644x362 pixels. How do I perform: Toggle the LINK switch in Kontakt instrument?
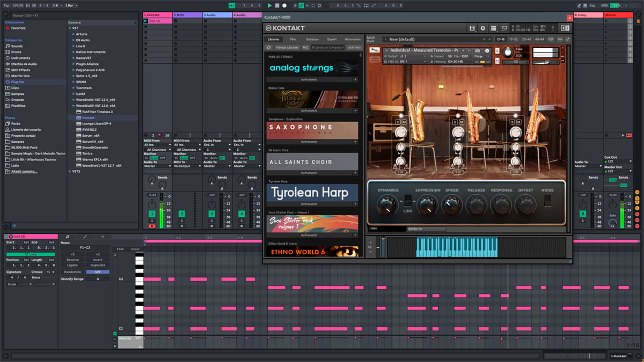(407, 202)
